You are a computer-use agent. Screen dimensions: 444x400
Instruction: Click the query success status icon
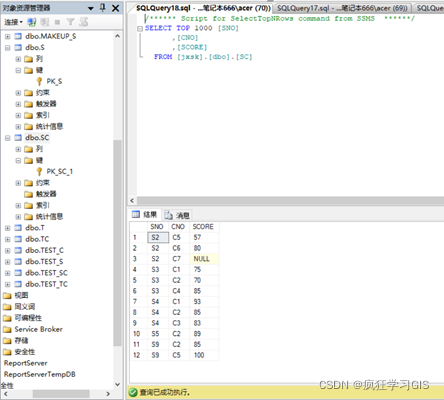133,392
